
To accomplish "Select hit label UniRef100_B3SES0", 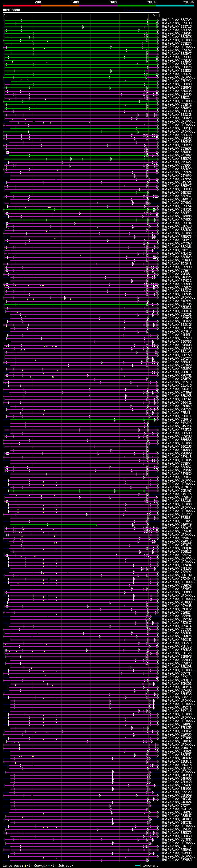I will tap(177, 43).
